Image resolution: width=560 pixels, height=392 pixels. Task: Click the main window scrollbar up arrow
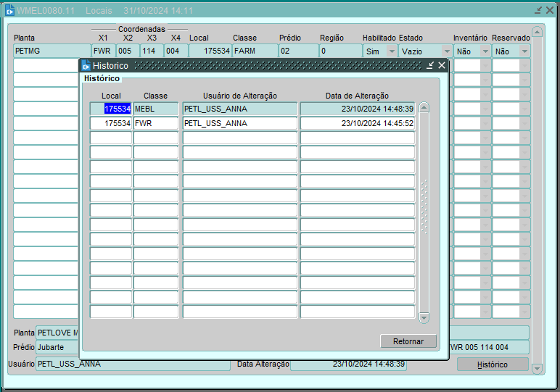click(x=537, y=33)
